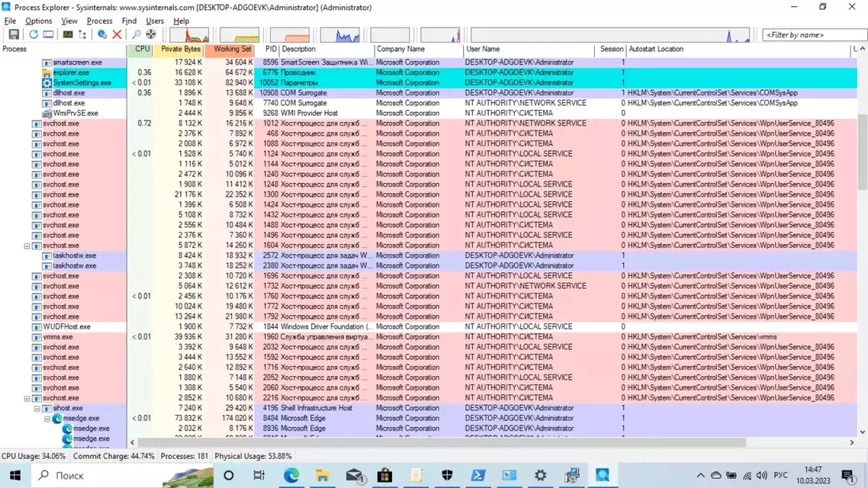Open process Properties toolbar icon
Viewport: 868px width, 488px height.
click(x=102, y=34)
